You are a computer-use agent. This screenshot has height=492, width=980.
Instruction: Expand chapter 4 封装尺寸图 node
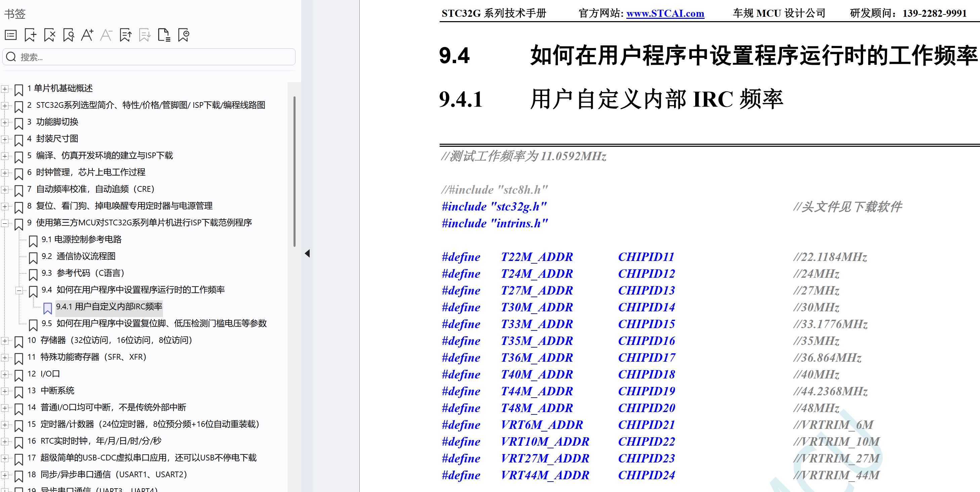5,139
